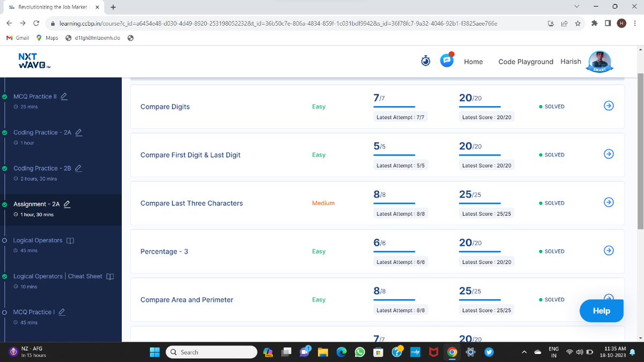Click the install app icon in address bar
The image size is (644, 362).
click(551, 23)
